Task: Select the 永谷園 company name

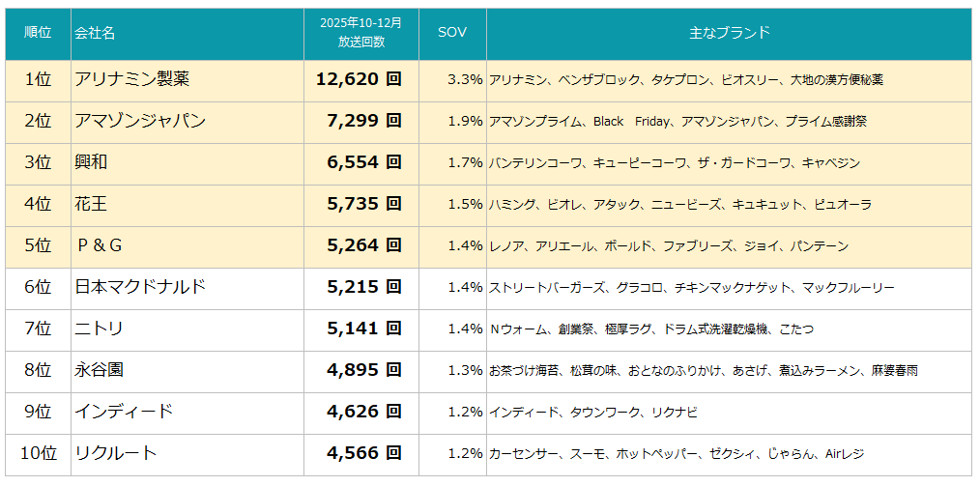Action: (x=100, y=370)
